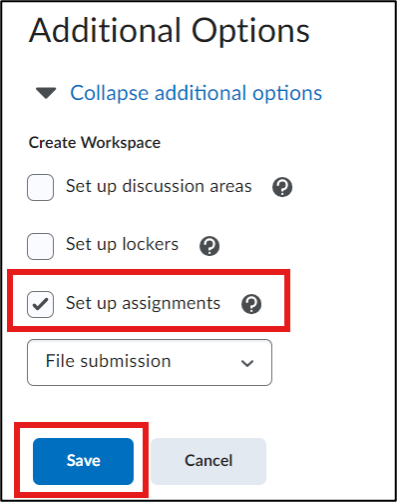Click the Set up assignments label text

pos(143,303)
